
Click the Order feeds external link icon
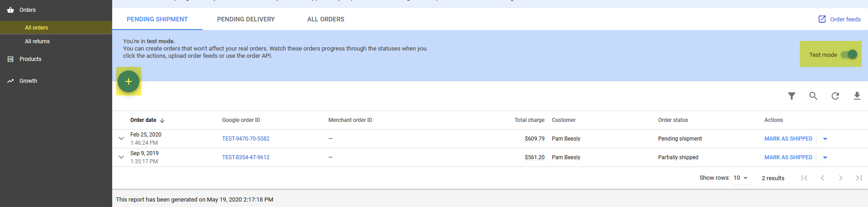tap(822, 19)
